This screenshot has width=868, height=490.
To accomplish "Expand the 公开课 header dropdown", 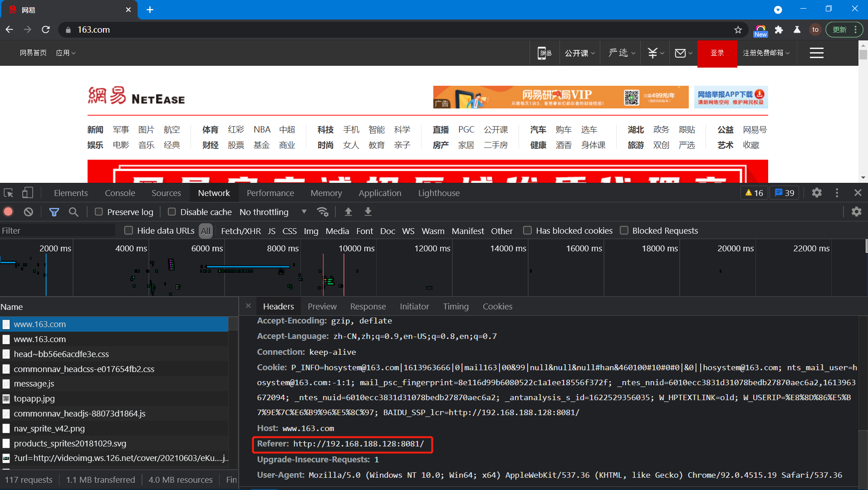I will click(x=580, y=53).
